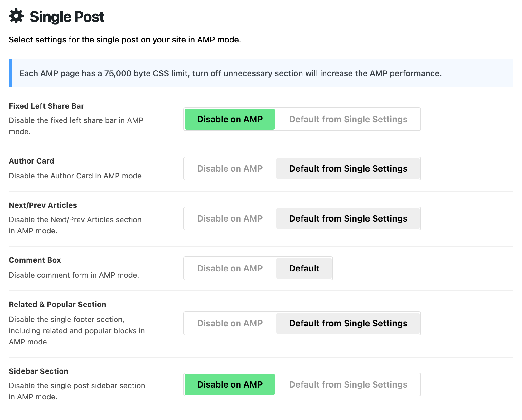Viewport: 522px width, 420px height.
Task: Click the Fixed Left Share Bar label
Action: tap(46, 106)
